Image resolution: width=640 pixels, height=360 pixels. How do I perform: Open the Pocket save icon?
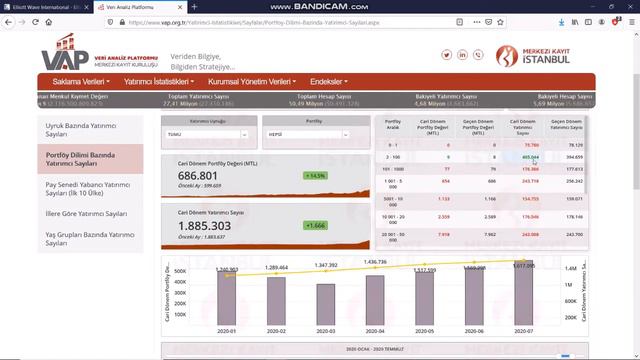coord(489,22)
